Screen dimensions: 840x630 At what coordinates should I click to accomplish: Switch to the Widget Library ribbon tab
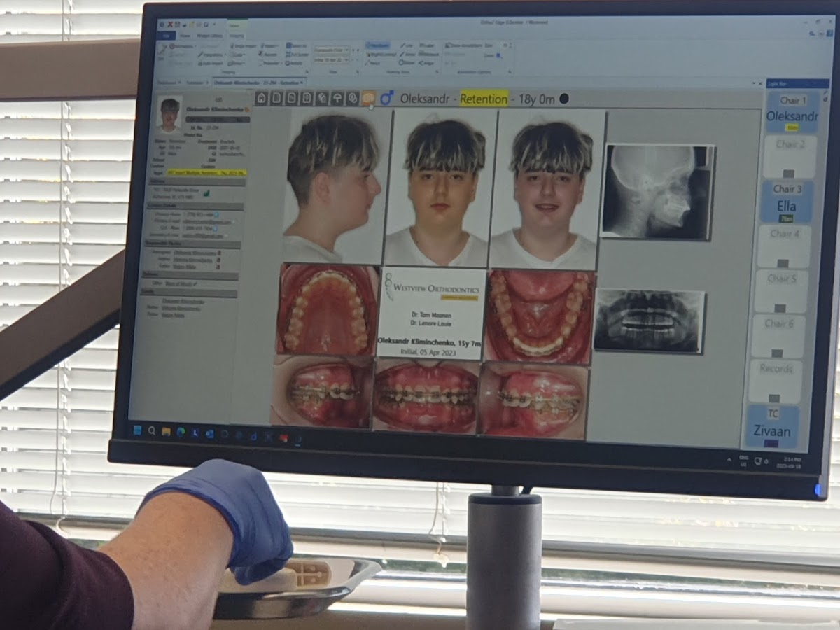tap(209, 36)
